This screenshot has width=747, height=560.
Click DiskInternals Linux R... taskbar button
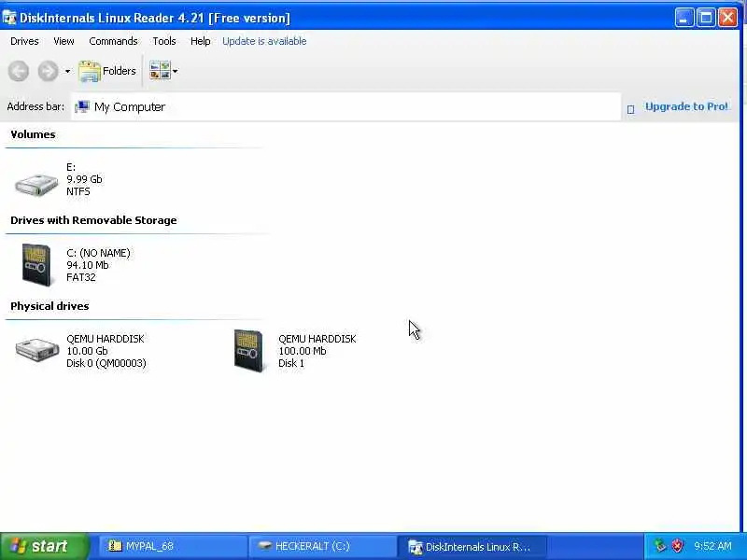[472, 546]
